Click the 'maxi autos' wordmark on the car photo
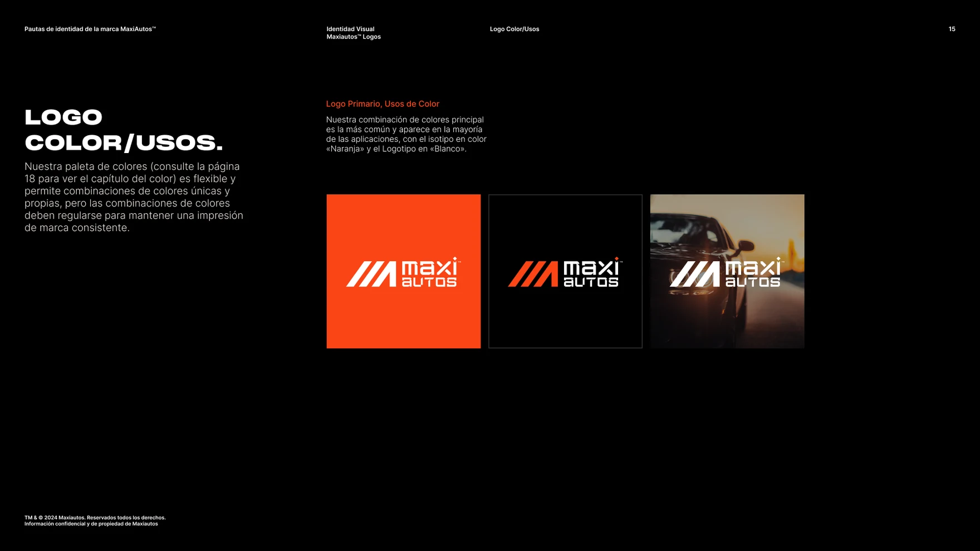The height and width of the screenshot is (551, 980). [x=754, y=272]
